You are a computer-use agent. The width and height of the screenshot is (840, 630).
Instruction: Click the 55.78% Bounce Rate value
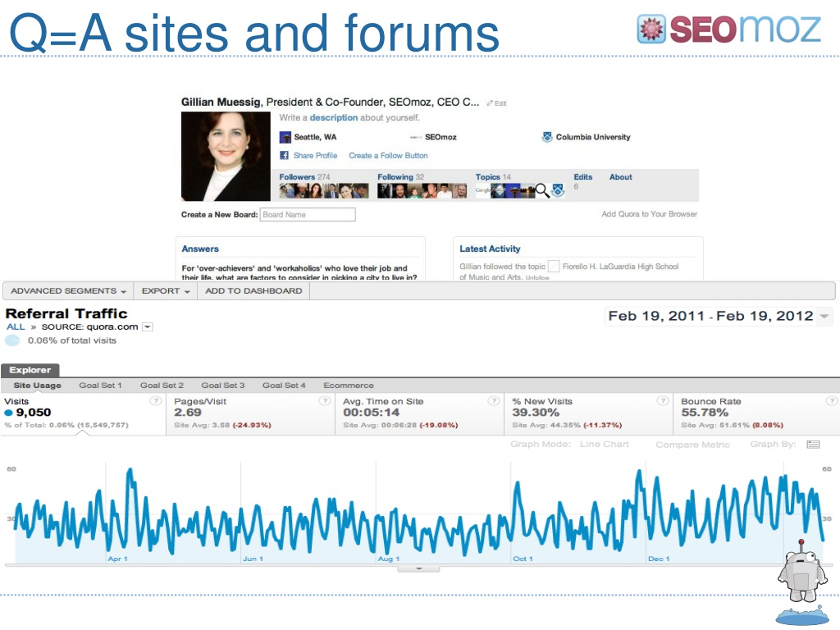point(705,413)
